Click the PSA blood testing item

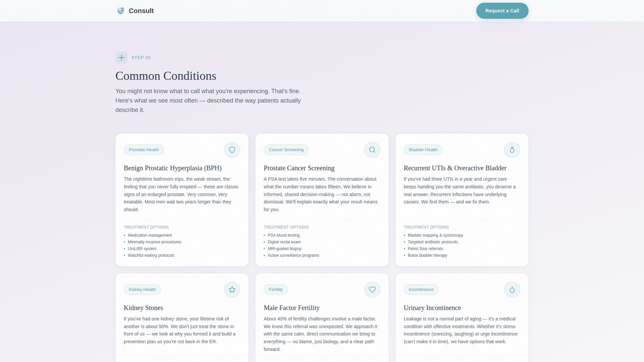pyautogui.click(x=283, y=235)
